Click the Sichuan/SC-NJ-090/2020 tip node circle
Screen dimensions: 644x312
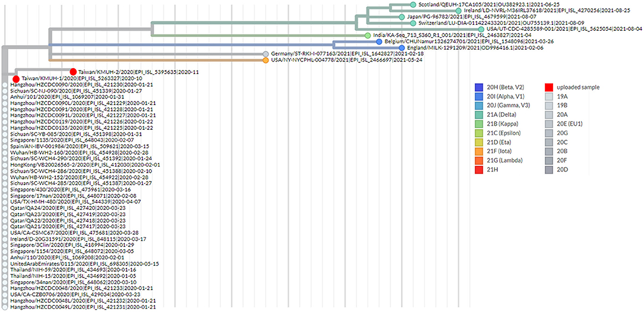coord(4,91)
